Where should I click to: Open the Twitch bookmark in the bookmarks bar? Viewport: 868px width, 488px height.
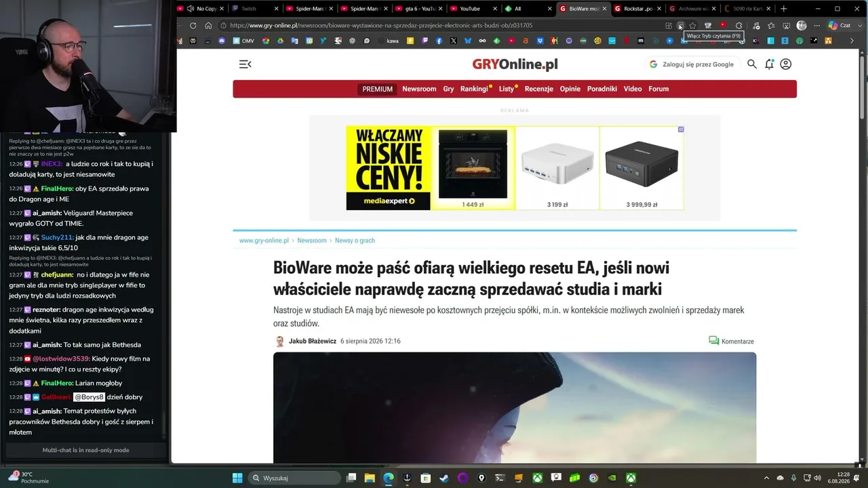(x=425, y=41)
